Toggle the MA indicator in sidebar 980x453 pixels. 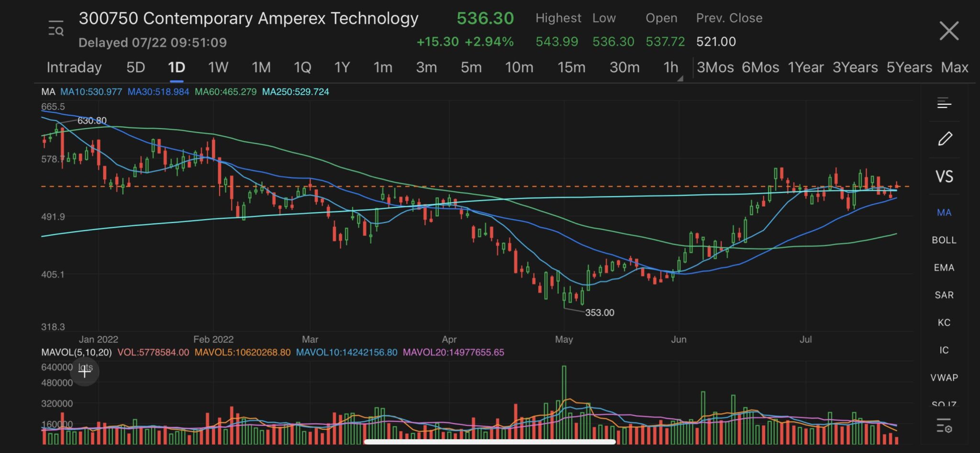(944, 212)
